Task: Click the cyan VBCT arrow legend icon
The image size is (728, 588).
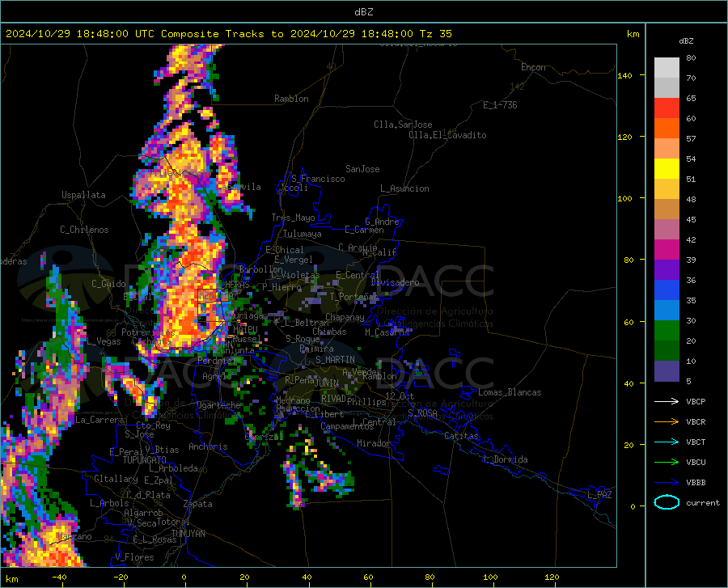Action: [667, 442]
